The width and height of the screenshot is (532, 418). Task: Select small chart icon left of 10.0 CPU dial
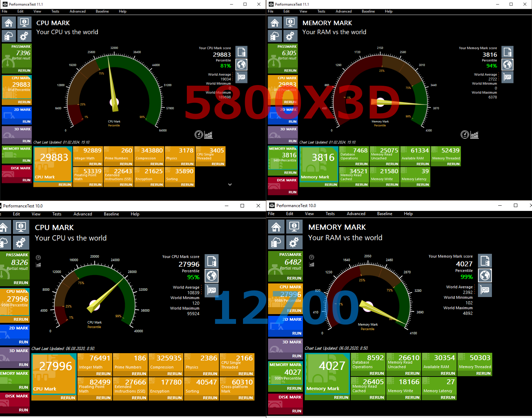click(x=38, y=265)
